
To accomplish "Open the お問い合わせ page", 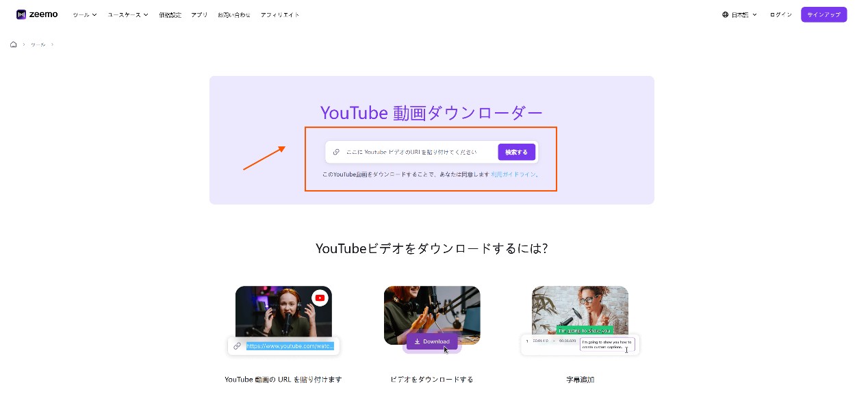I will 234,14.
